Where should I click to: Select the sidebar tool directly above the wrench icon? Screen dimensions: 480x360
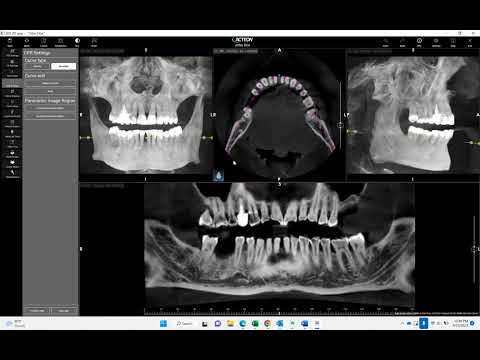pyautogui.click(x=12, y=164)
